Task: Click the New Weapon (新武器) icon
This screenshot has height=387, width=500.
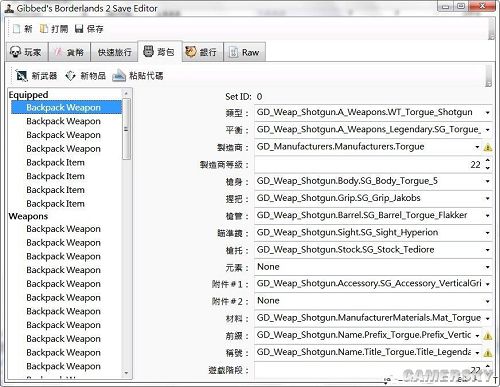Action: (21, 76)
